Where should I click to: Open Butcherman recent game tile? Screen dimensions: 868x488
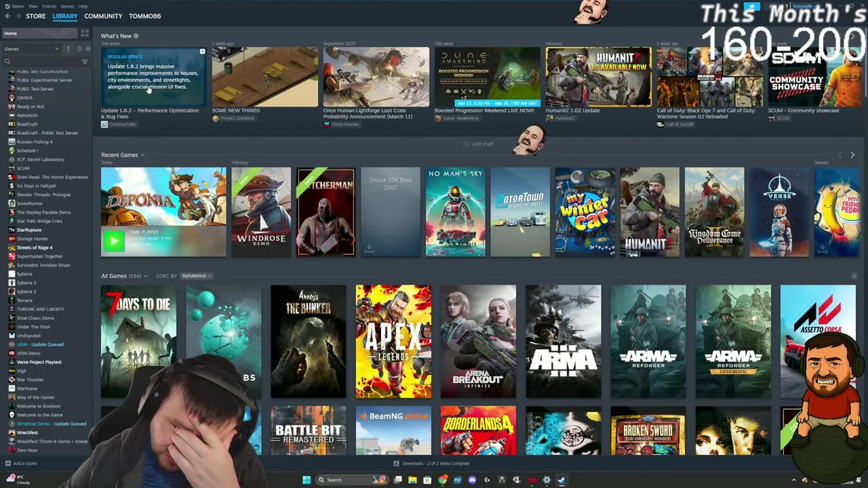pos(325,212)
